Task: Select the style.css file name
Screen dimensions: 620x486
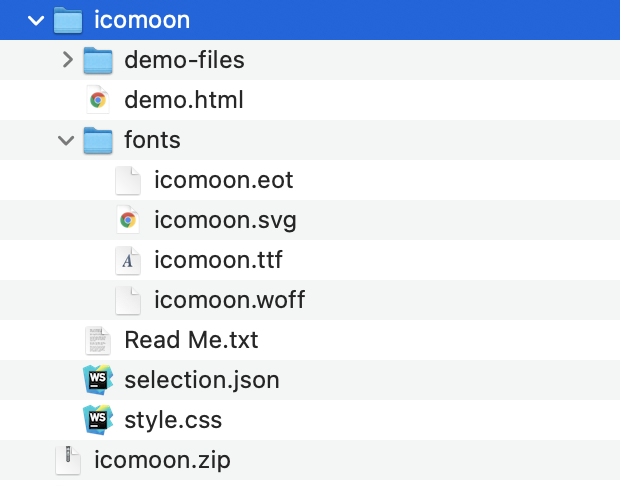Action: [x=173, y=420]
